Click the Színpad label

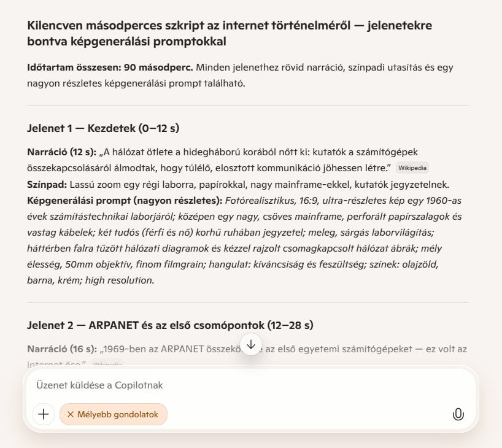tap(47, 184)
